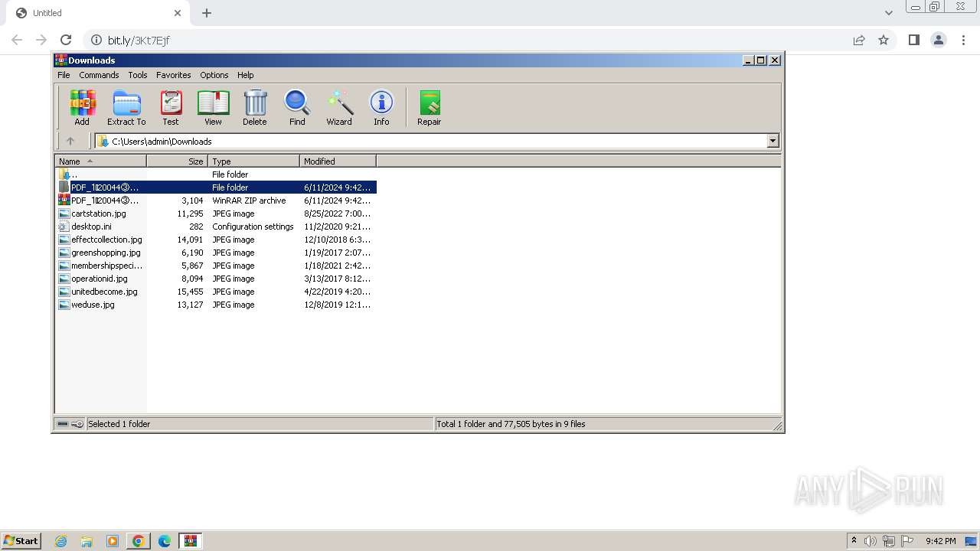
Task: Launch the Wizard tool
Action: pos(339,107)
